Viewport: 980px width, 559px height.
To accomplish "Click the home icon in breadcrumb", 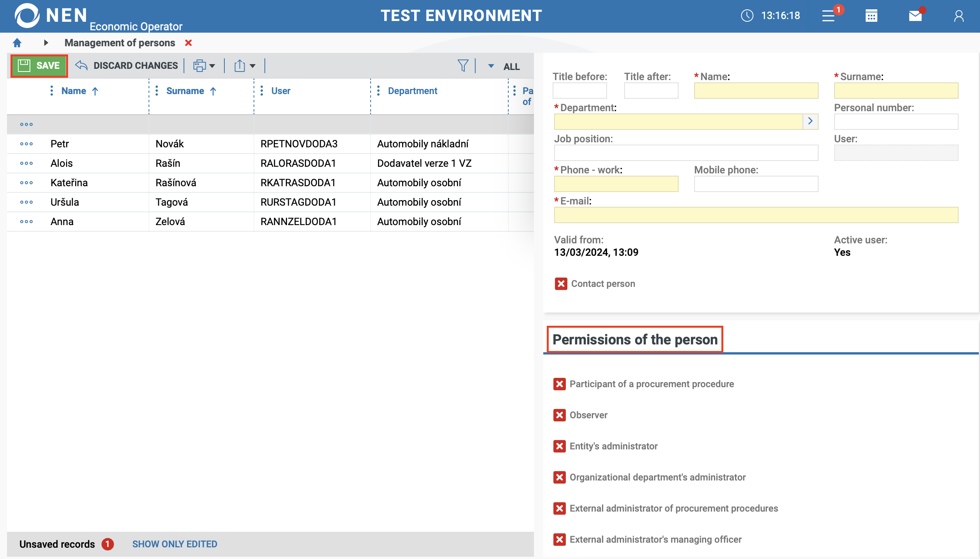I will [x=17, y=43].
